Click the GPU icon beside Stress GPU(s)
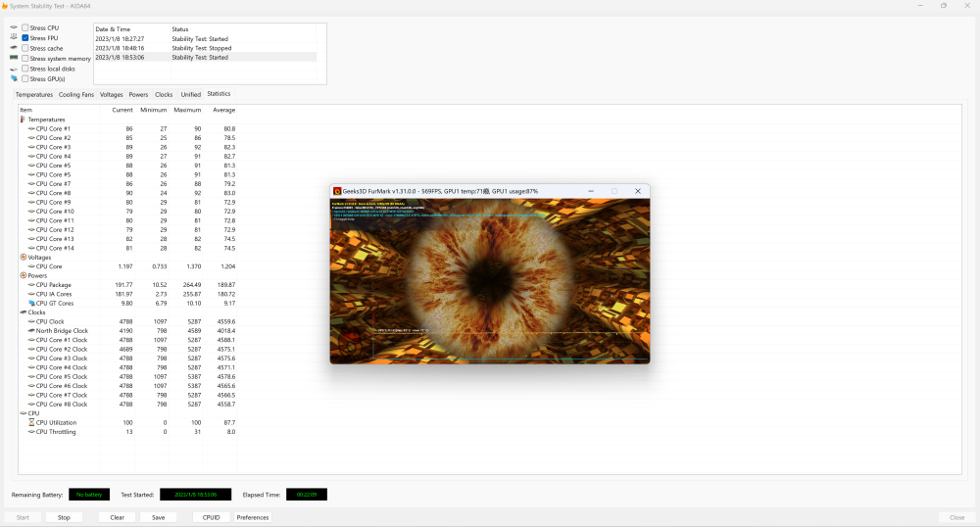Viewport: 980px width, 527px height. (x=14, y=78)
